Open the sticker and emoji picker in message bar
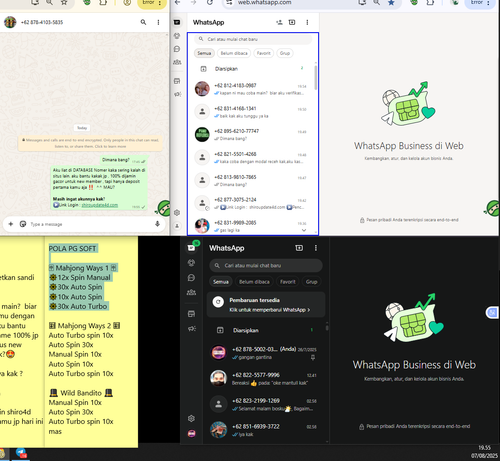Screen dimensions: 500x461 (23, 224)
